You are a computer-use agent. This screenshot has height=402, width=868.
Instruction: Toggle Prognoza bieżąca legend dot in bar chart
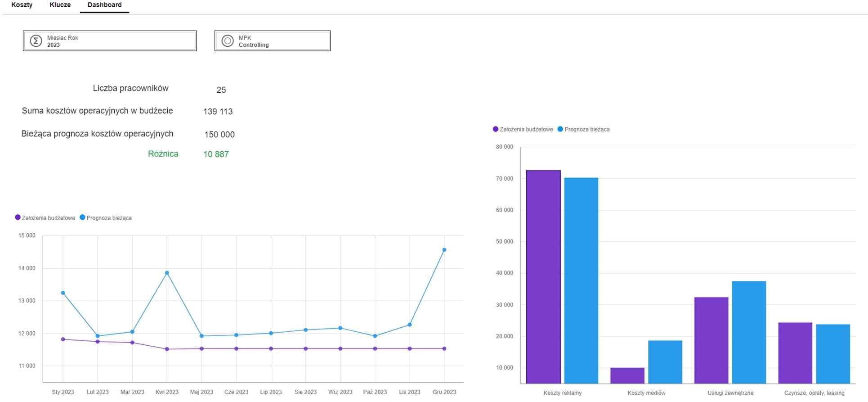point(560,129)
